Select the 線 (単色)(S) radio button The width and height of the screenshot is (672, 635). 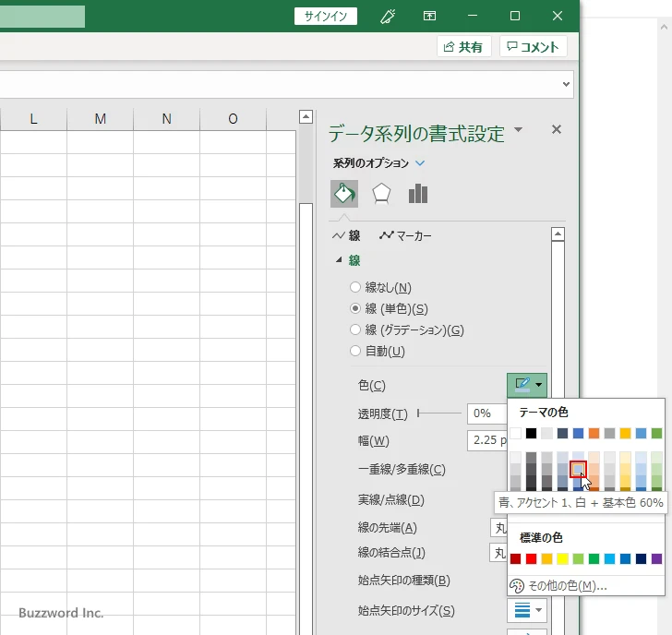355,308
